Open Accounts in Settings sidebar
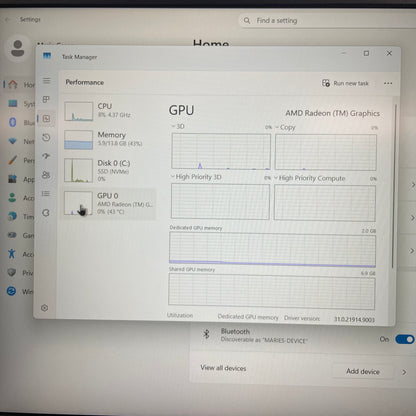The image size is (416, 416). point(22,198)
